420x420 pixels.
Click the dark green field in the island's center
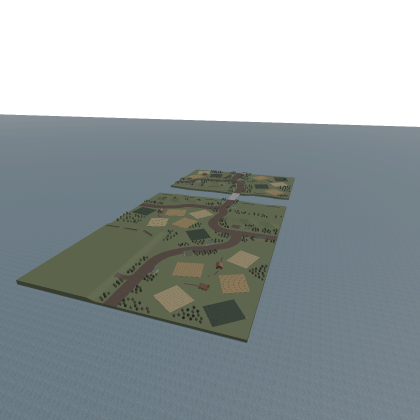click(198, 235)
